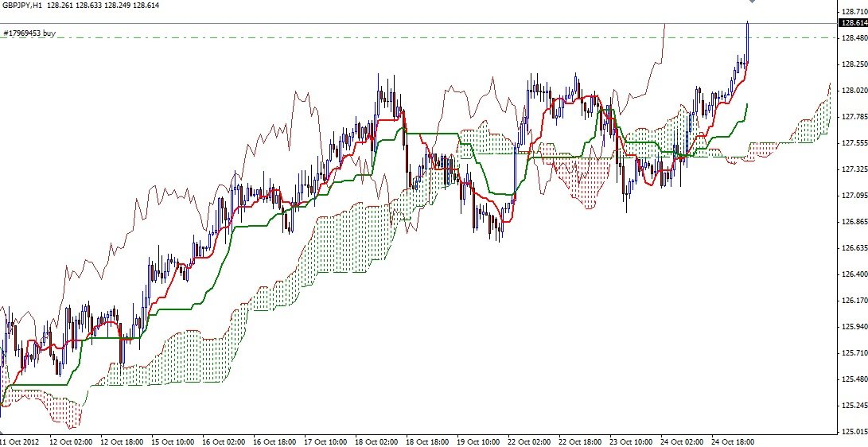Click the 12 Oct 18:00 time label
Viewport: 868px width, 447px height.
click(123, 442)
